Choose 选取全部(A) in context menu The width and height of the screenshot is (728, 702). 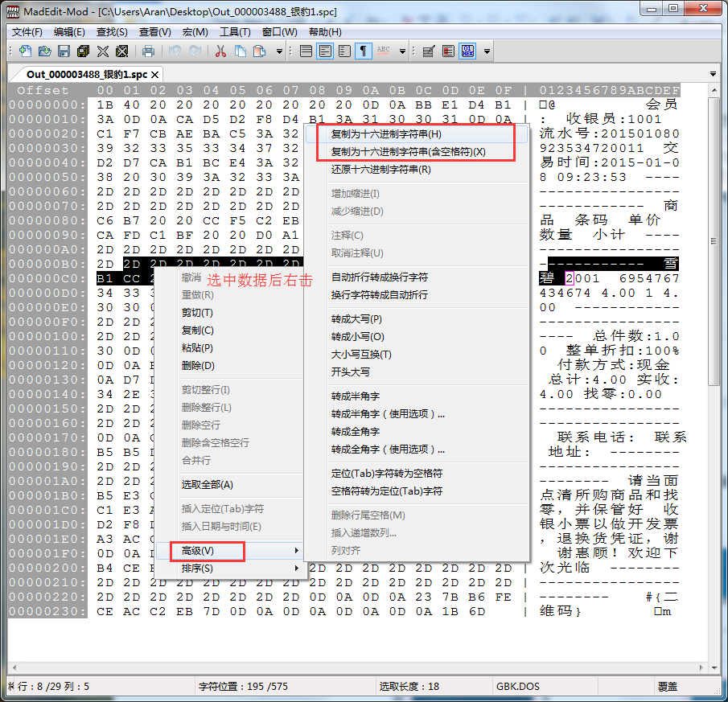230,484
